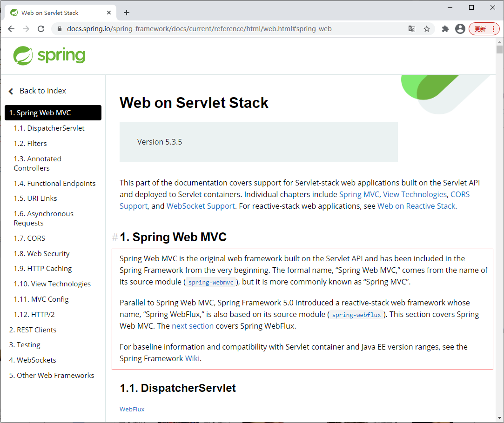
Task: Click the Chrome update button
Action: (484, 29)
